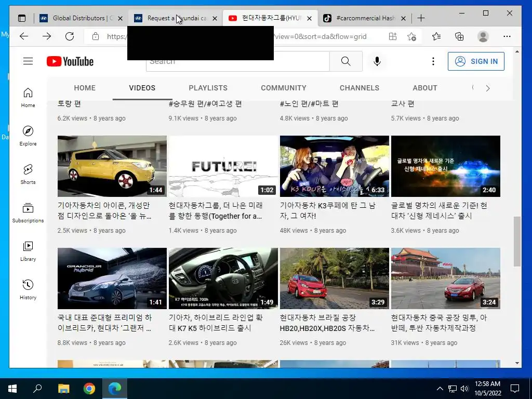
Task: Select the PLAYLISTS channel tab
Action: 208,88
